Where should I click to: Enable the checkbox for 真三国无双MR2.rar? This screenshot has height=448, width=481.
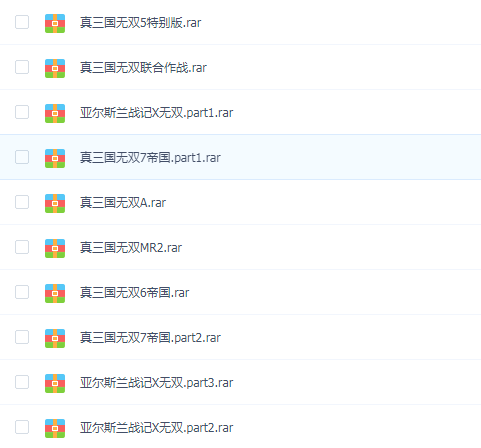[22, 247]
